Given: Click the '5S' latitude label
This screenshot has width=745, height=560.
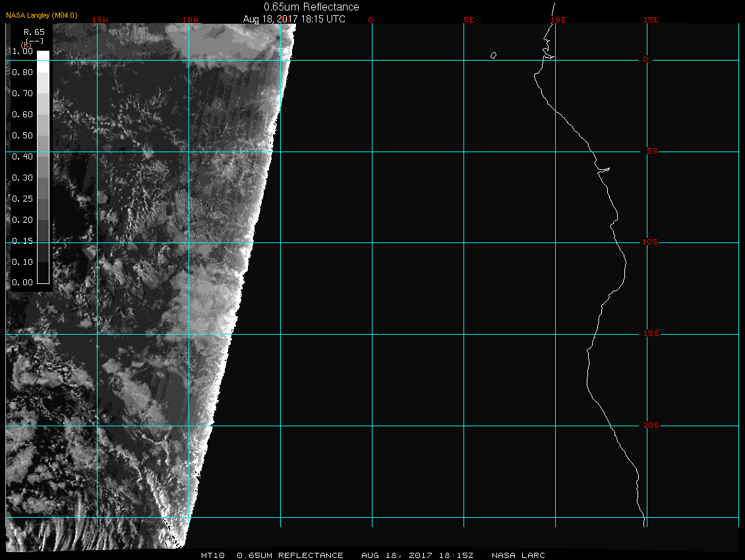Looking at the screenshot, I should pyautogui.click(x=652, y=151).
